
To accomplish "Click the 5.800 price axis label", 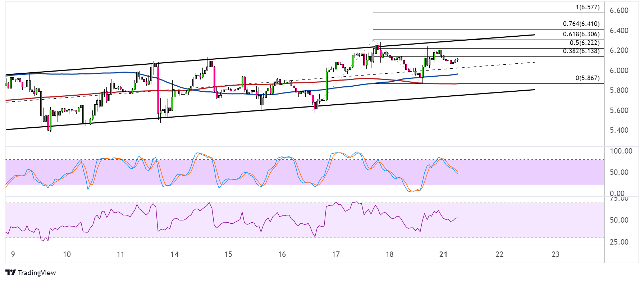I will [619, 90].
